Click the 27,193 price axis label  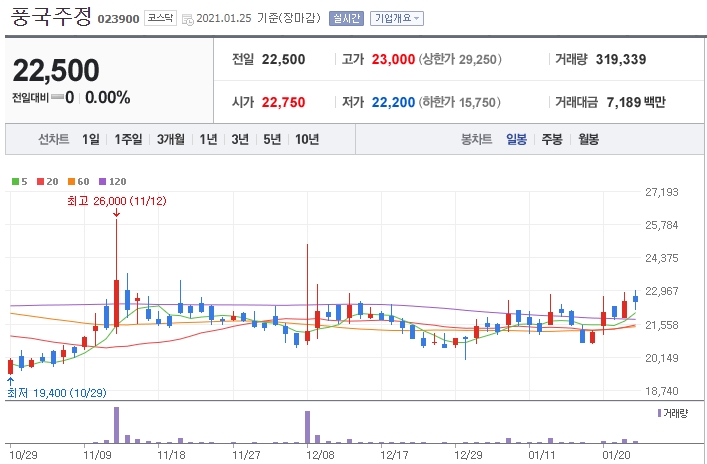point(661,192)
